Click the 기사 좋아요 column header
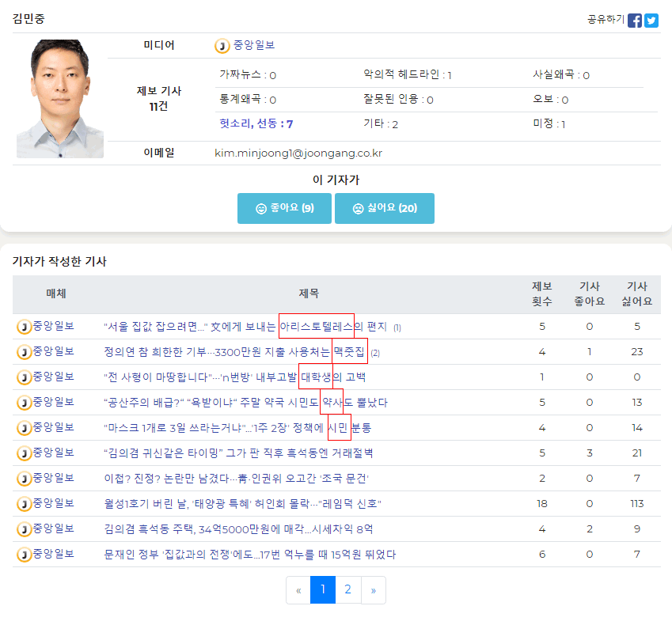 pyautogui.click(x=590, y=294)
